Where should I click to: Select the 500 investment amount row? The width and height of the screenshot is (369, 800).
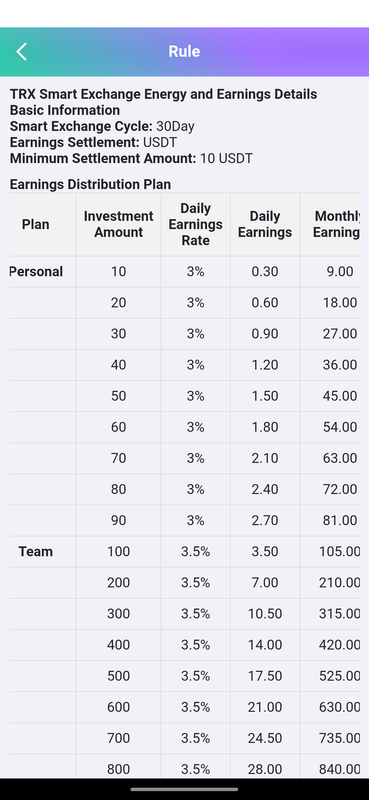pos(185,676)
